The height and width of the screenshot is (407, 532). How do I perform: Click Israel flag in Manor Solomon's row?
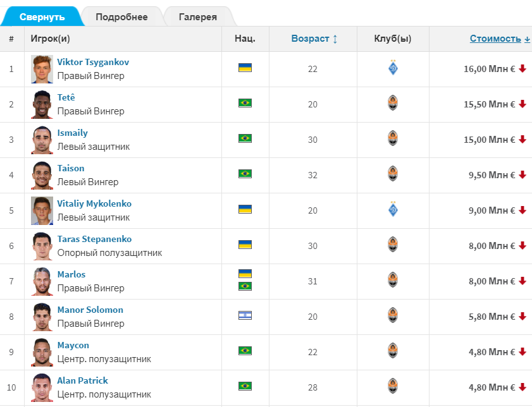(245, 315)
